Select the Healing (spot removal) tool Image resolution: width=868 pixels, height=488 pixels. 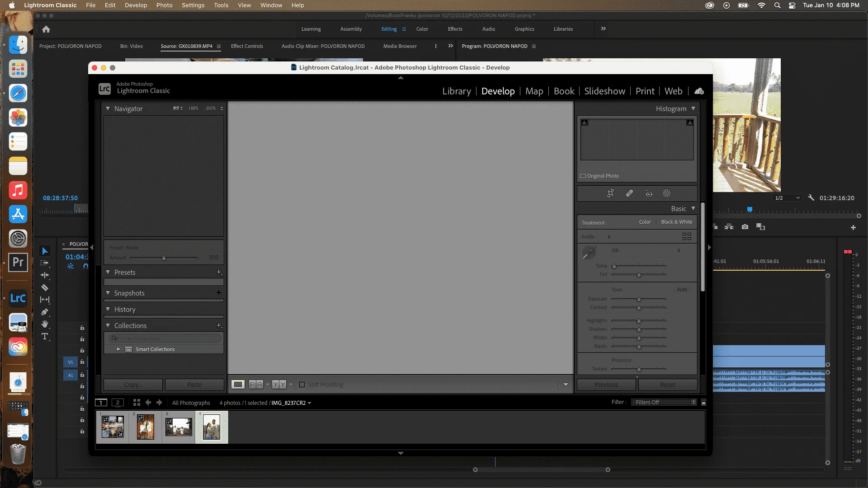629,193
